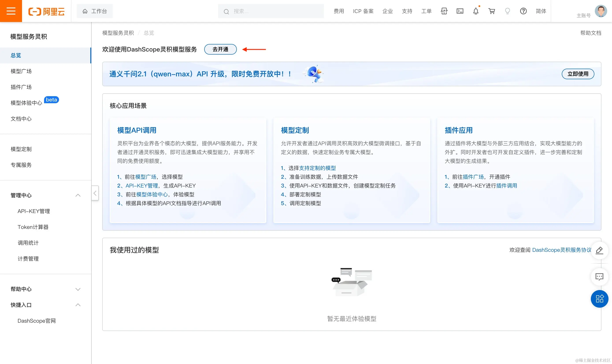612x364 pixels.
Task: Open the hamburger main menu
Action: click(11, 11)
